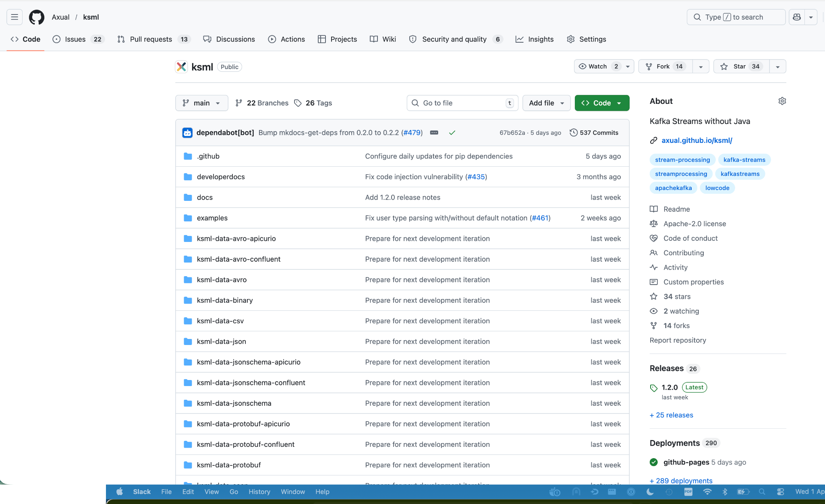Click the GitHub Octocat logo
Image resolution: width=825 pixels, height=504 pixels.
37,17
